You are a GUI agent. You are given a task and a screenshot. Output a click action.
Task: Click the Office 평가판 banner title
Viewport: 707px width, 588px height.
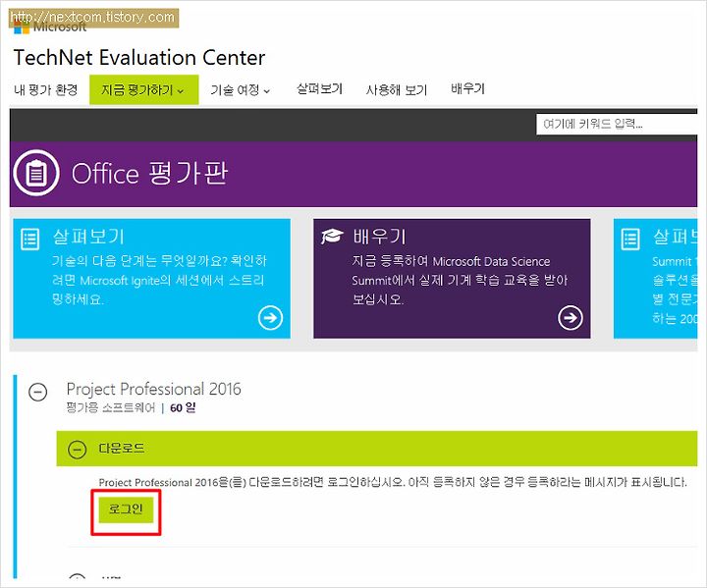[149, 173]
